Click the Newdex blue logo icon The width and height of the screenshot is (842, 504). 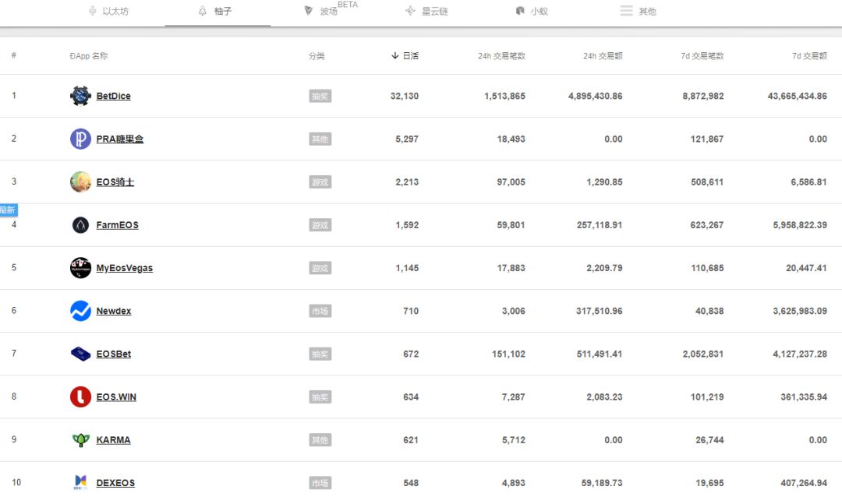80,311
